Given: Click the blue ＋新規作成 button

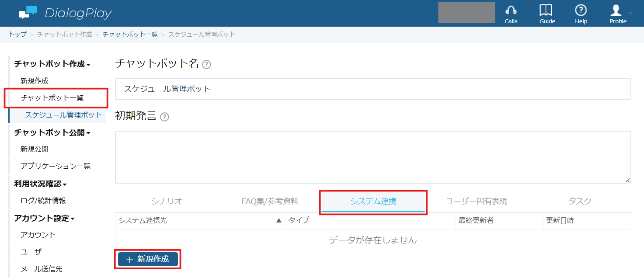Looking at the screenshot, I should pos(148,259).
